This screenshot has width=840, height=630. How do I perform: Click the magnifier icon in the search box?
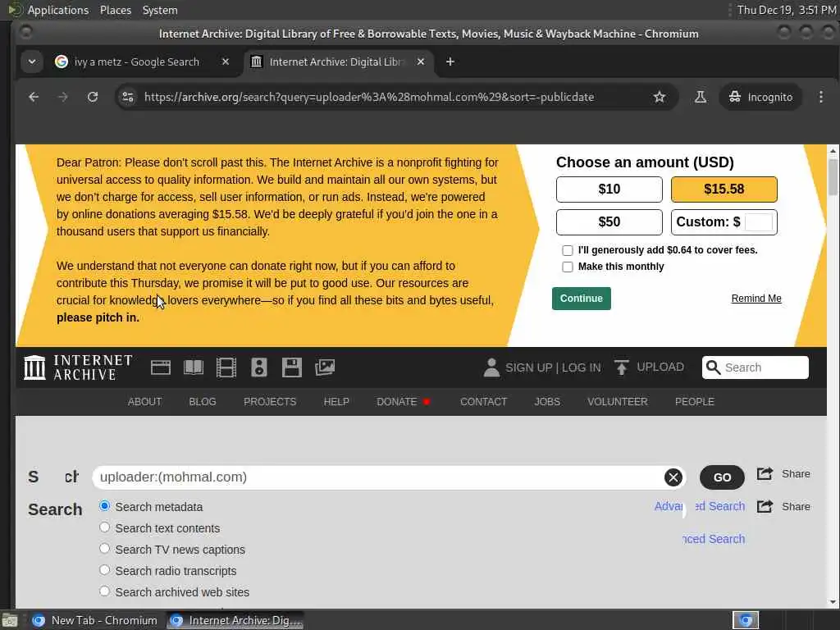(713, 367)
